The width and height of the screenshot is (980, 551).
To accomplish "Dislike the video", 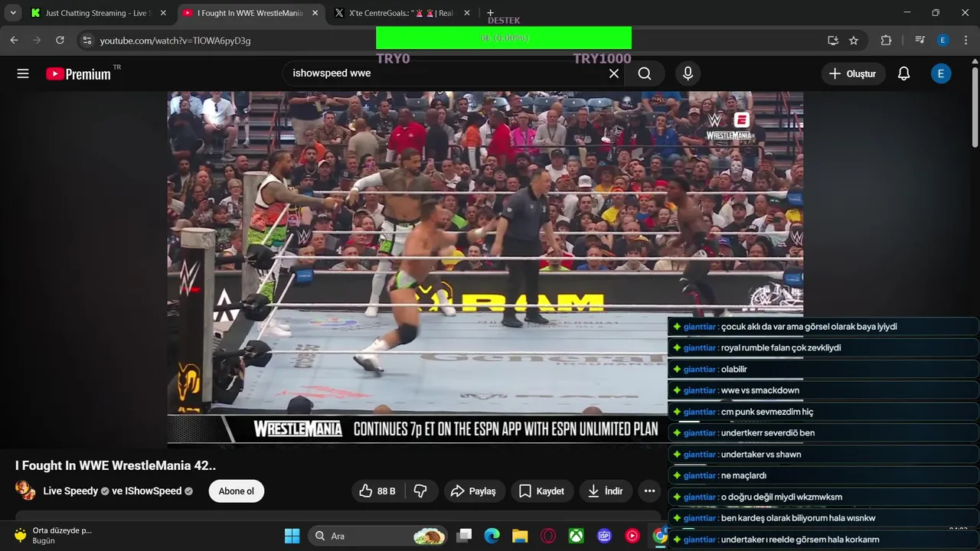I will tap(421, 491).
